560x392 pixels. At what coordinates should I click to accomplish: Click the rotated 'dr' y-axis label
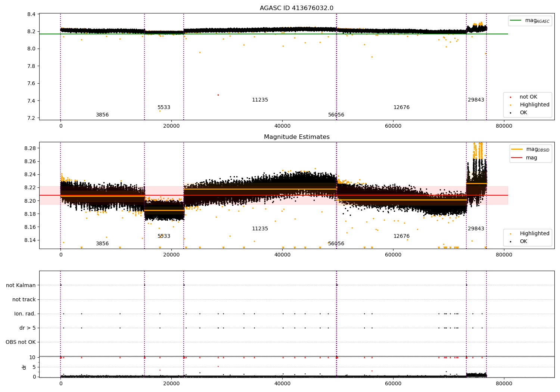click(24, 367)
